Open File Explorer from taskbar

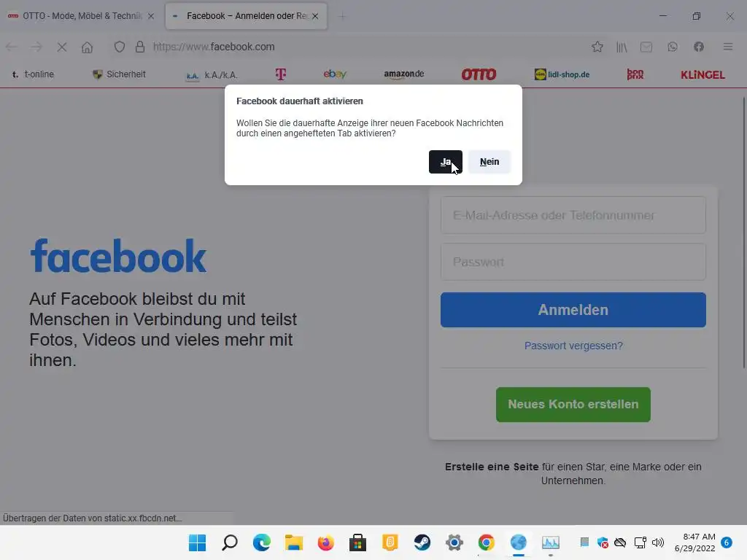(294, 542)
